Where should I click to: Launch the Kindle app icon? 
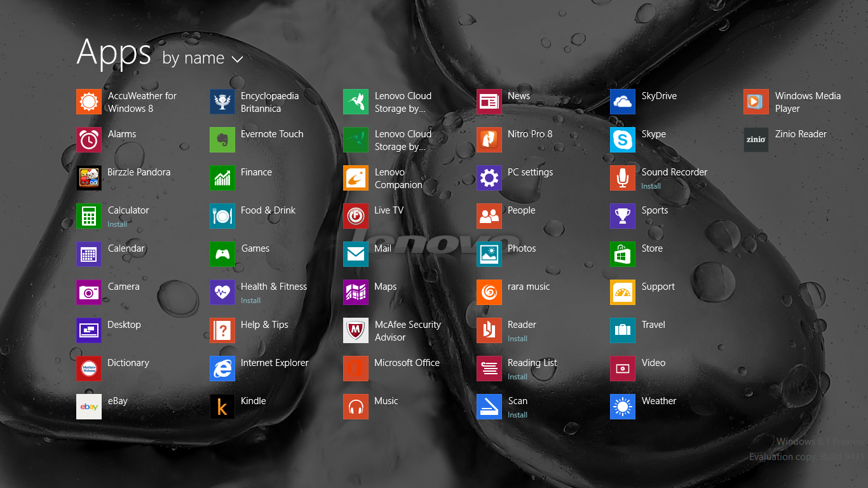tap(222, 407)
